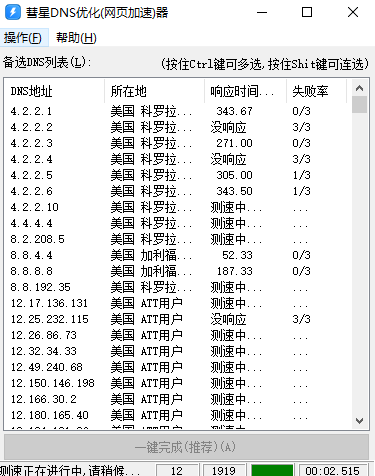The image size is (375, 476).
Task: Select DNS row 12.166.30.2
Action: click(177, 399)
